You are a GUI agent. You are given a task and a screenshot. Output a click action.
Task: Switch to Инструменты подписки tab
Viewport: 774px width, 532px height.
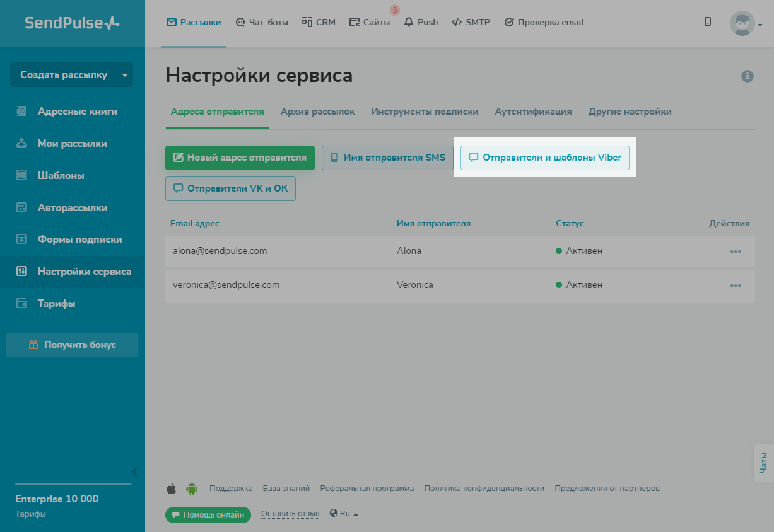(x=425, y=112)
